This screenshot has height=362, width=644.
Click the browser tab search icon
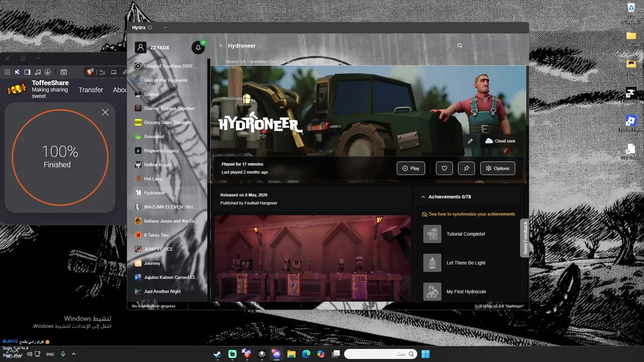click(x=64, y=72)
